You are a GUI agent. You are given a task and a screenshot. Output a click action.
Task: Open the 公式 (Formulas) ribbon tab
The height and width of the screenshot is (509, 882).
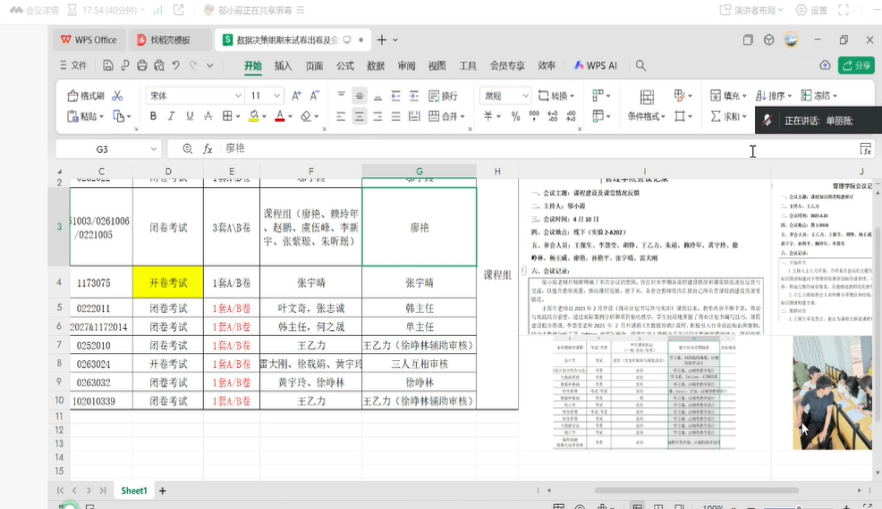(344, 66)
